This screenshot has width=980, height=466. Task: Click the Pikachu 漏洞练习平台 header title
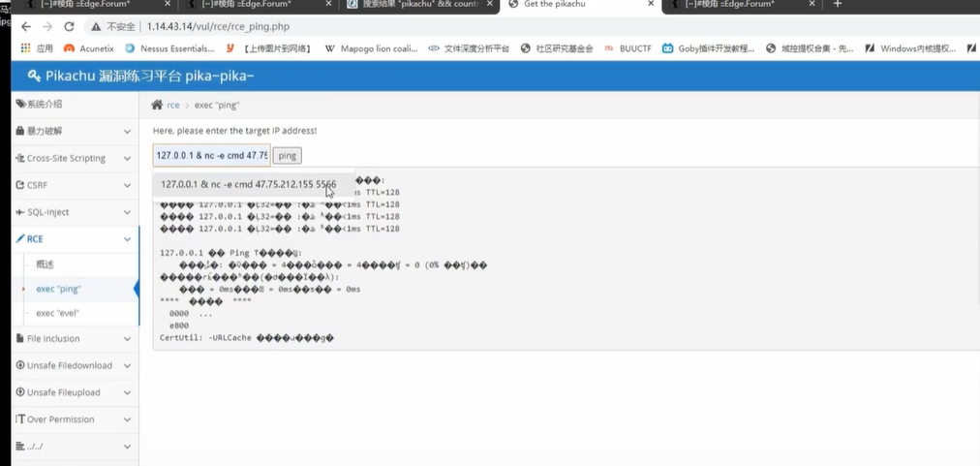click(x=150, y=77)
